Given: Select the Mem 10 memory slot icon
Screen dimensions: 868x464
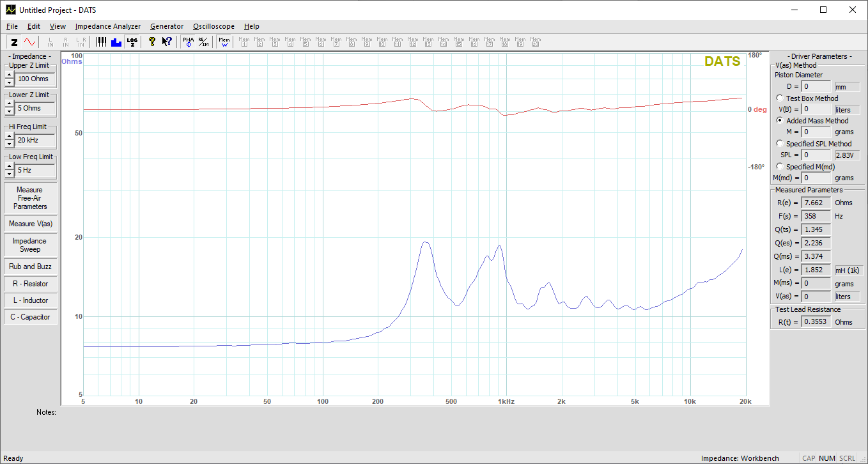Looking at the screenshot, I should (382, 42).
